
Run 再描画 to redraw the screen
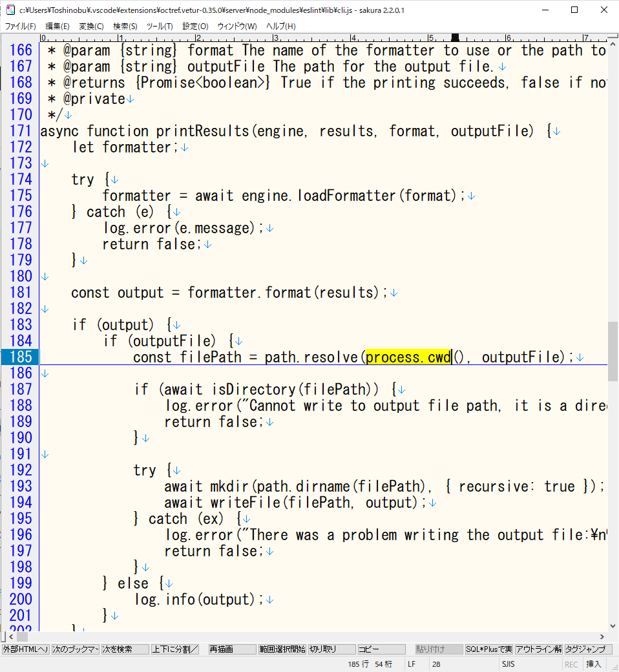coord(231,649)
